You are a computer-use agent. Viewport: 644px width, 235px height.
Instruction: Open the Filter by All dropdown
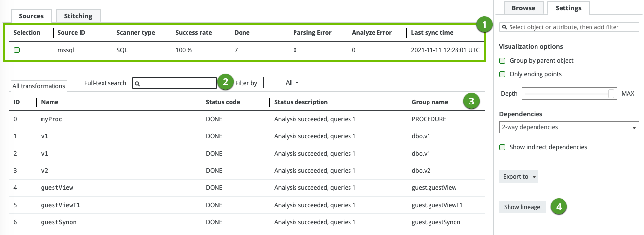(292, 83)
